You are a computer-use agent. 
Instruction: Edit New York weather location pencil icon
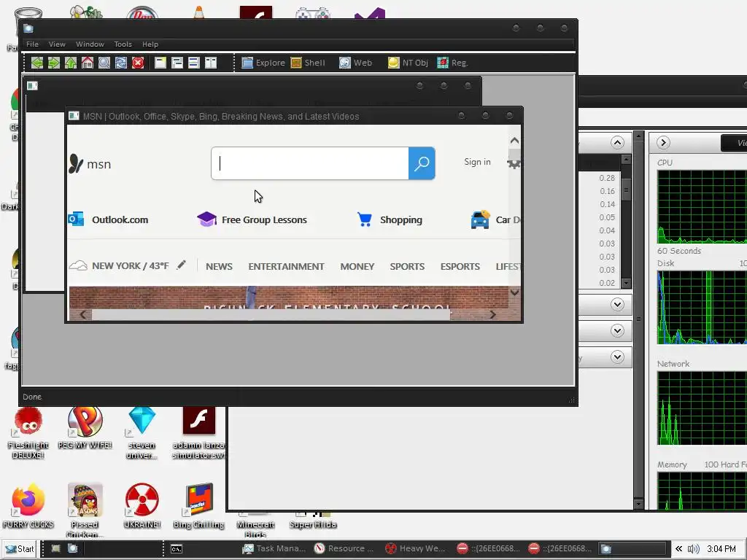pos(181,265)
